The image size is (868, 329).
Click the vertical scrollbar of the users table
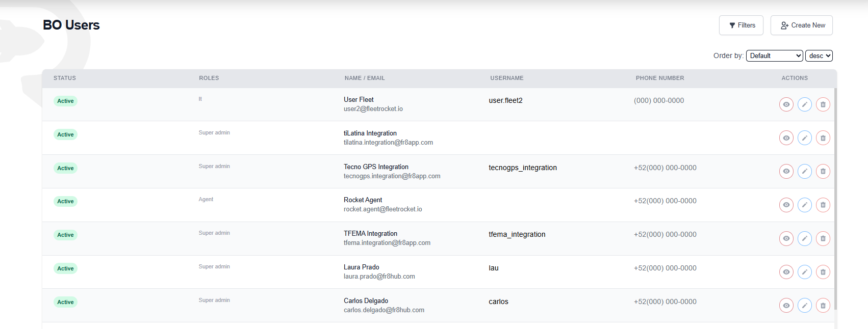coord(835,199)
